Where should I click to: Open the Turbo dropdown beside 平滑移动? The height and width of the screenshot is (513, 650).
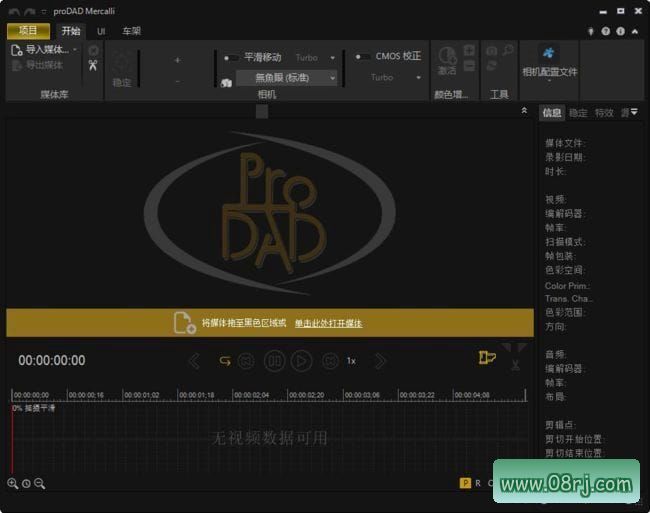click(x=332, y=58)
